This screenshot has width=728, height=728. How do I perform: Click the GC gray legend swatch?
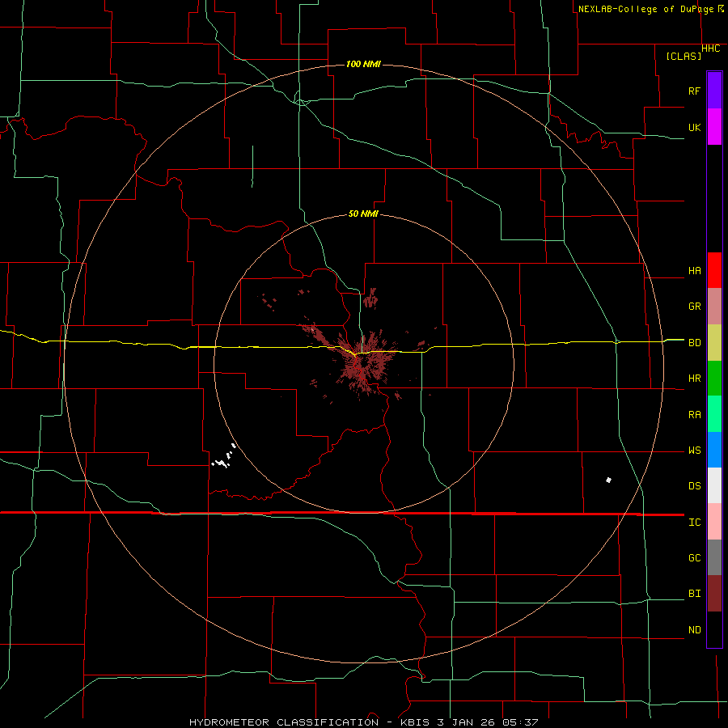click(714, 557)
